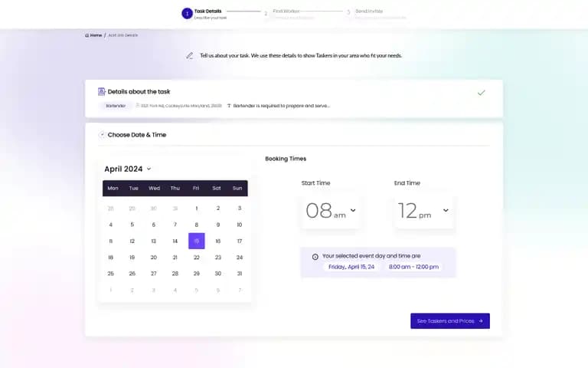The image size is (588, 368).
Task: Click the pencil icon beside task instructions
Action: (190, 55)
